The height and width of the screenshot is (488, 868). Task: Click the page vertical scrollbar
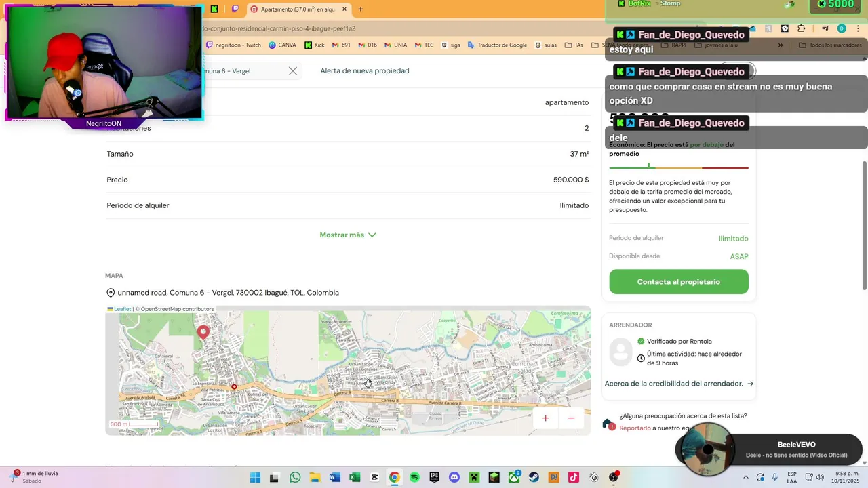point(864,226)
